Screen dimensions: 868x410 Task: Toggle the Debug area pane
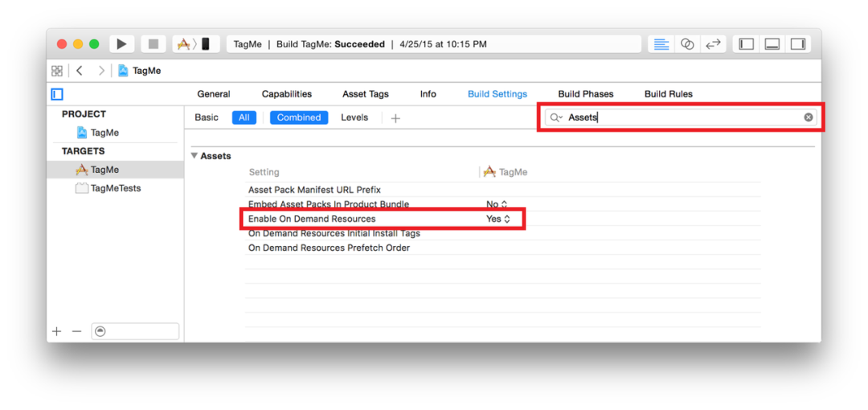pos(772,44)
